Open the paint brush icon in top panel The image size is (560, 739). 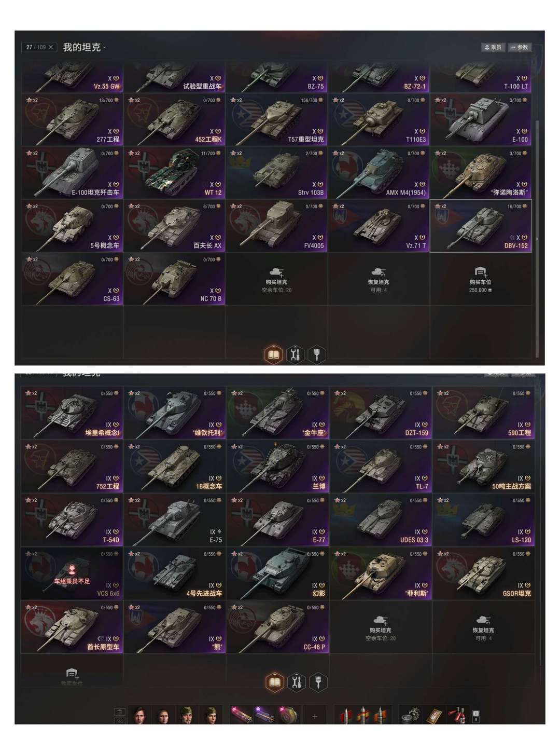pyautogui.click(x=316, y=354)
